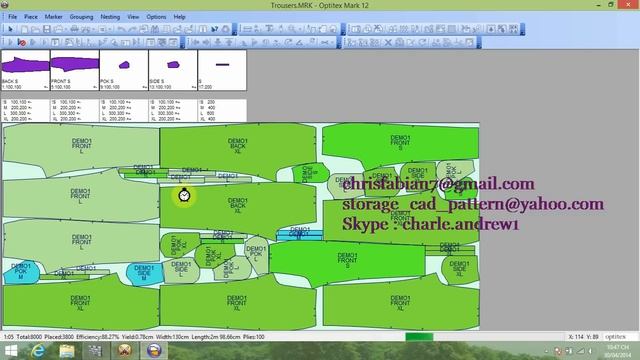Image resolution: width=640 pixels, height=360 pixels.
Task: Open the File menu
Action: coord(13,17)
